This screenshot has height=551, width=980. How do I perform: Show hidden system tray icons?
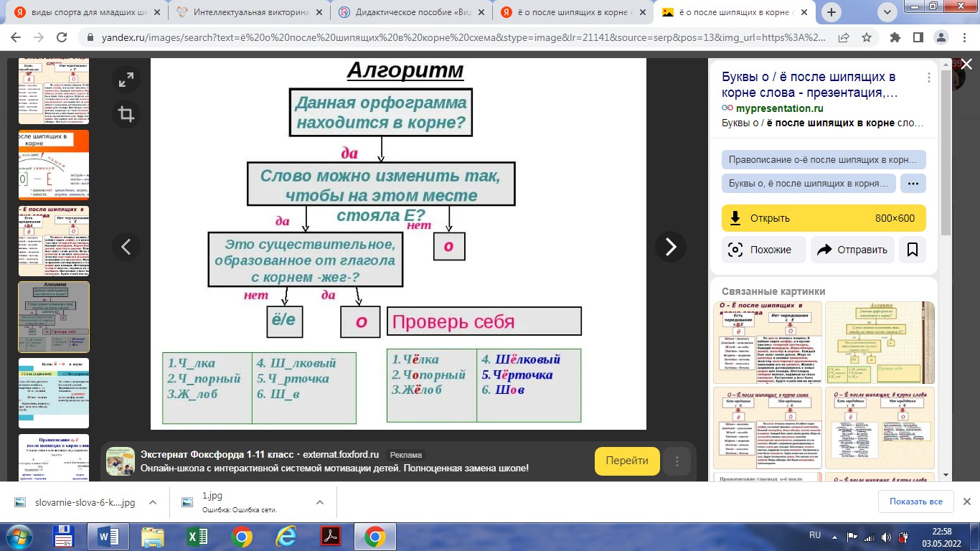tap(833, 536)
